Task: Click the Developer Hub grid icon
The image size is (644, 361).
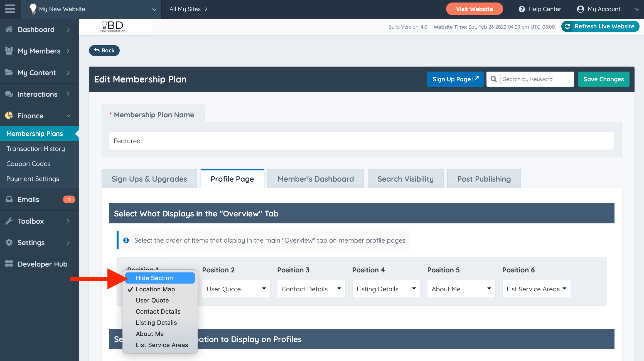Action: coord(9,264)
